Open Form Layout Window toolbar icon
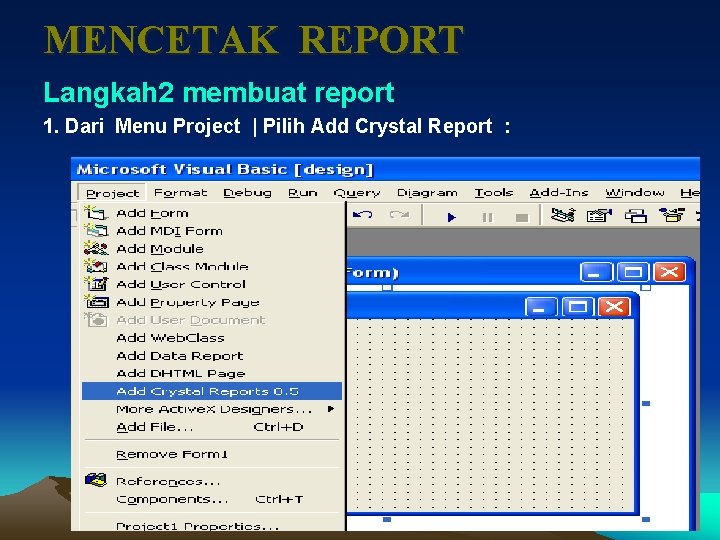Image resolution: width=720 pixels, height=540 pixels. click(x=636, y=215)
